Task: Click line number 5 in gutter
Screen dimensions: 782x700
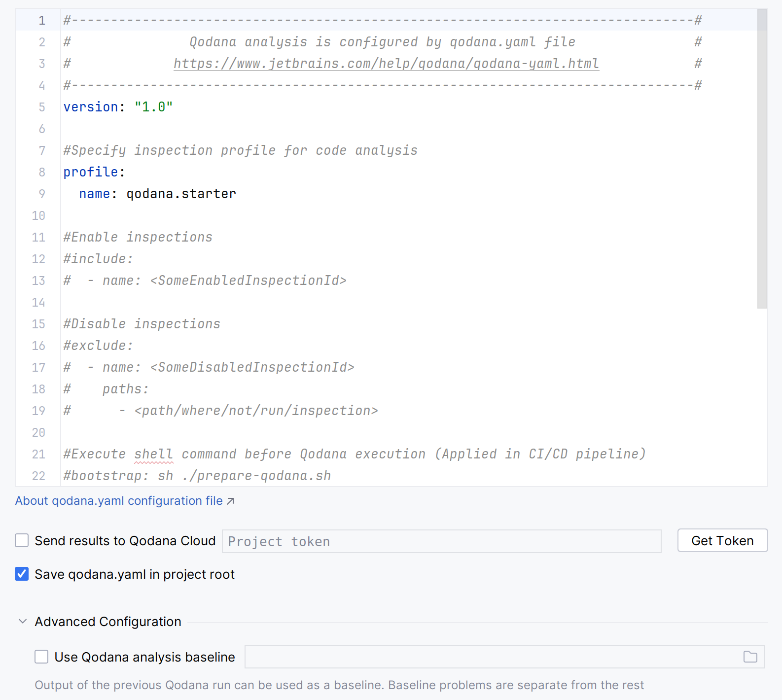Action: pos(42,107)
